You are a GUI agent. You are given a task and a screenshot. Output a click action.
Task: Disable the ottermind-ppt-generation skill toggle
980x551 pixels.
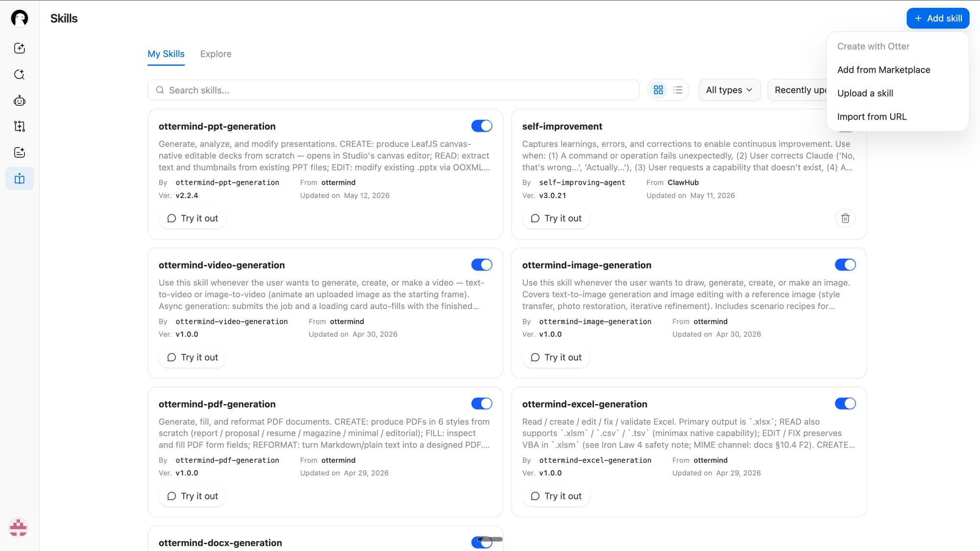(x=482, y=126)
